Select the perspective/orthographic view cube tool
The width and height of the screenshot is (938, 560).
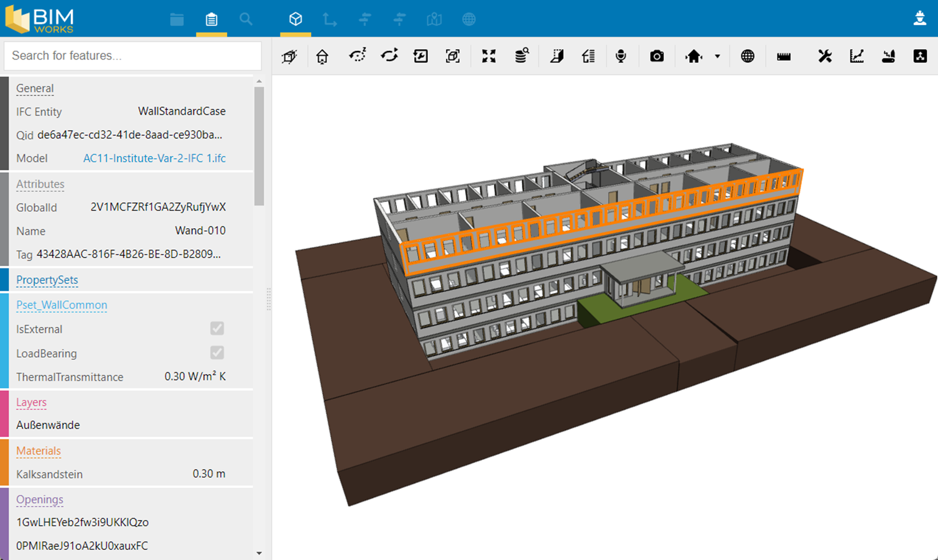point(289,56)
